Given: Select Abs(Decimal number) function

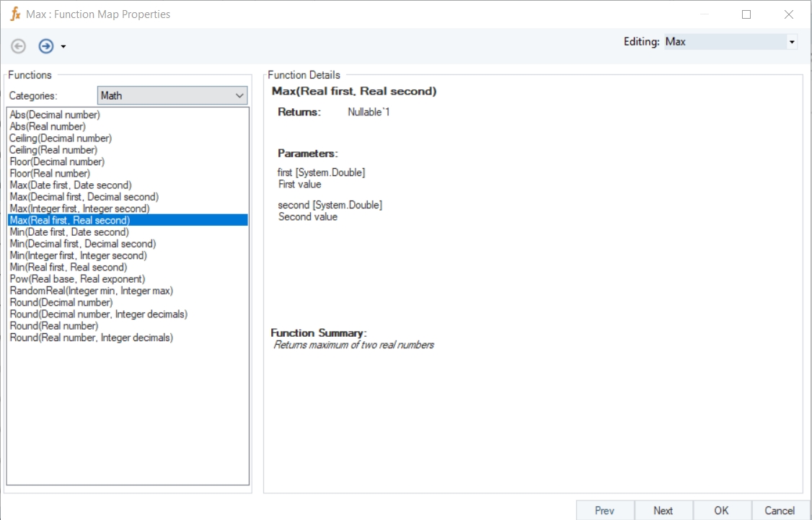Looking at the screenshot, I should (55, 115).
